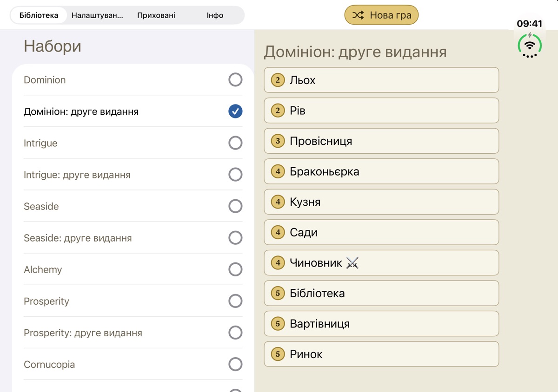This screenshot has width=558, height=392.
Task: Click the Wi-Fi status icon
Action: [x=530, y=45]
